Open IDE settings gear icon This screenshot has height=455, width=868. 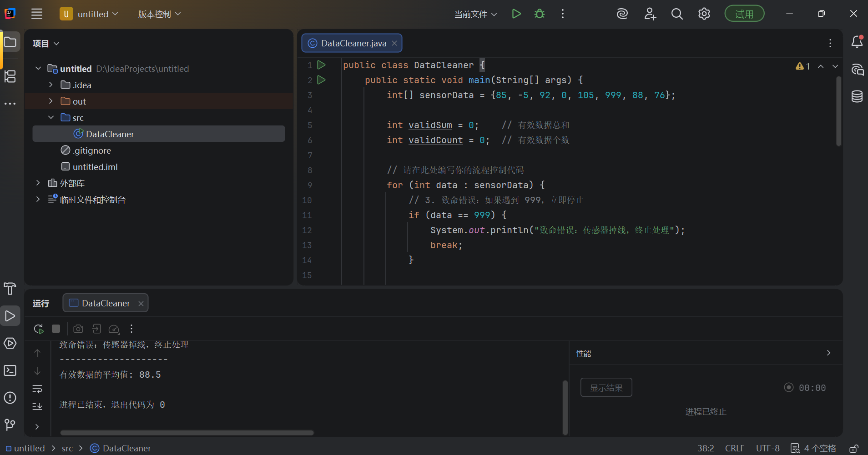coord(704,14)
